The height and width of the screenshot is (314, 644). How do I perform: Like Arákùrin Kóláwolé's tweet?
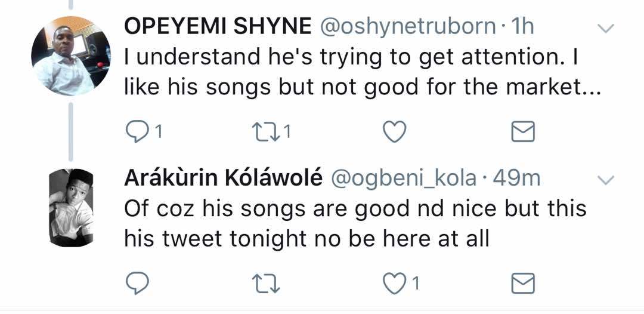[x=394, y=282]
